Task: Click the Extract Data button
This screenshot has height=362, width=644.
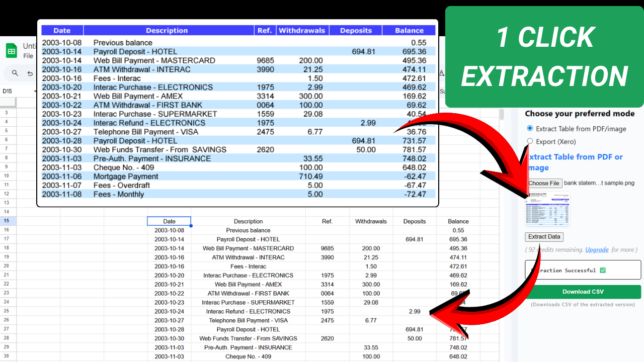Action: pos(544,237)
